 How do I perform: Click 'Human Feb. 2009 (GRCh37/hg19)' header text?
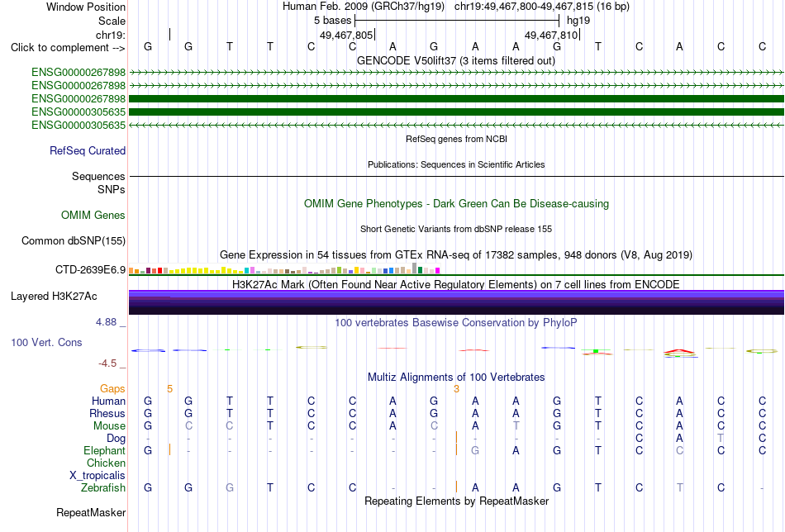coord(364,7)
